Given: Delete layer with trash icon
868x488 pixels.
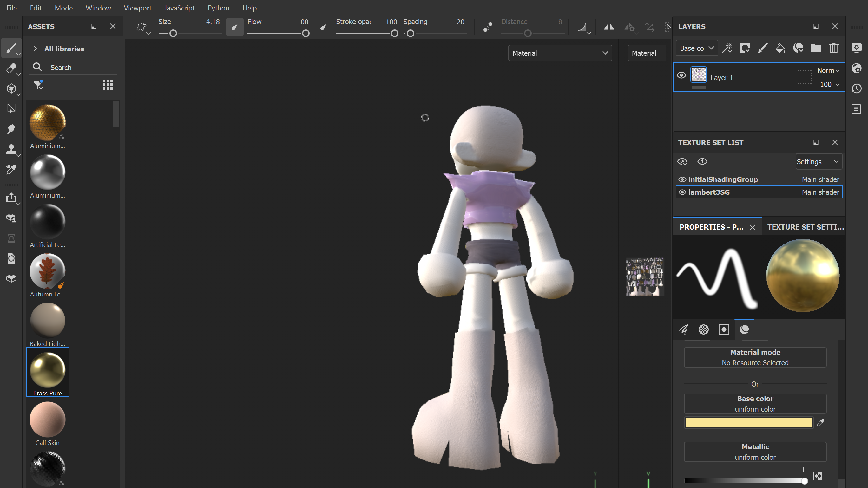Looking at the screenshot, I should coord(834,48).
